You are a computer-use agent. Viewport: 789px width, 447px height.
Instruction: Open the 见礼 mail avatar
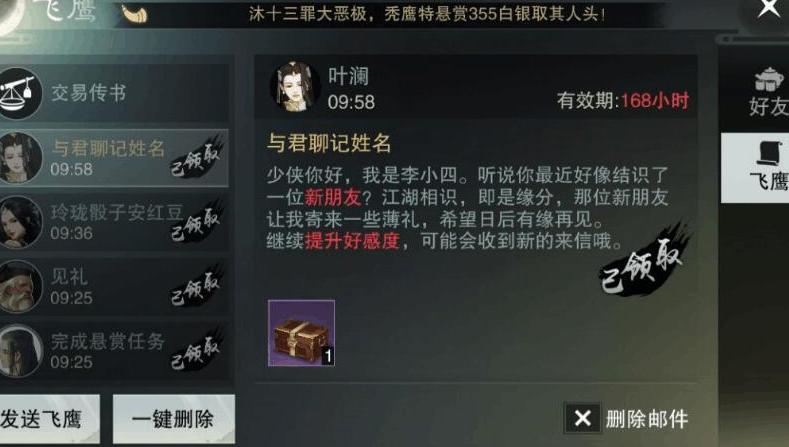click(x=19, y=286)
